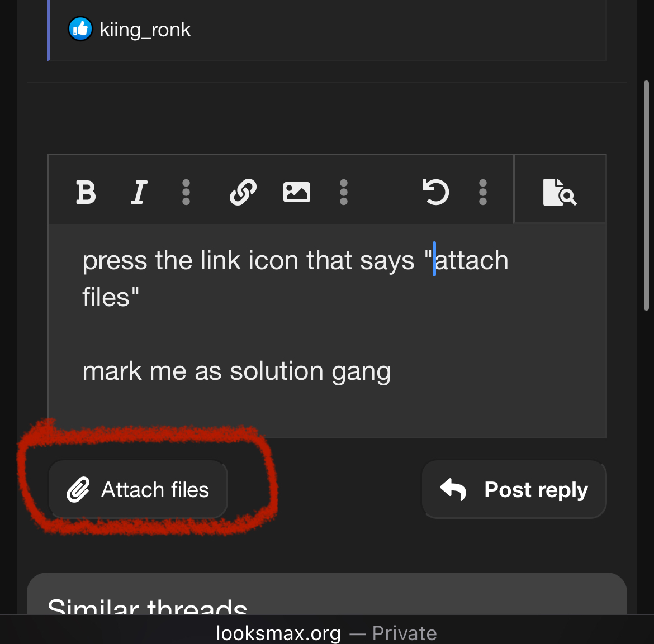The width and height of the screenshot is (654, 644).
Task: Open the post preview icon
Action: [x=560, y=192]
